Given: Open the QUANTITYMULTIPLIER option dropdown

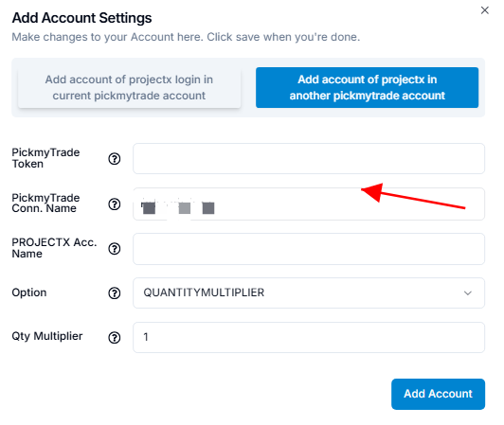Looking at the screenshot, I should [x=309, y=293].
